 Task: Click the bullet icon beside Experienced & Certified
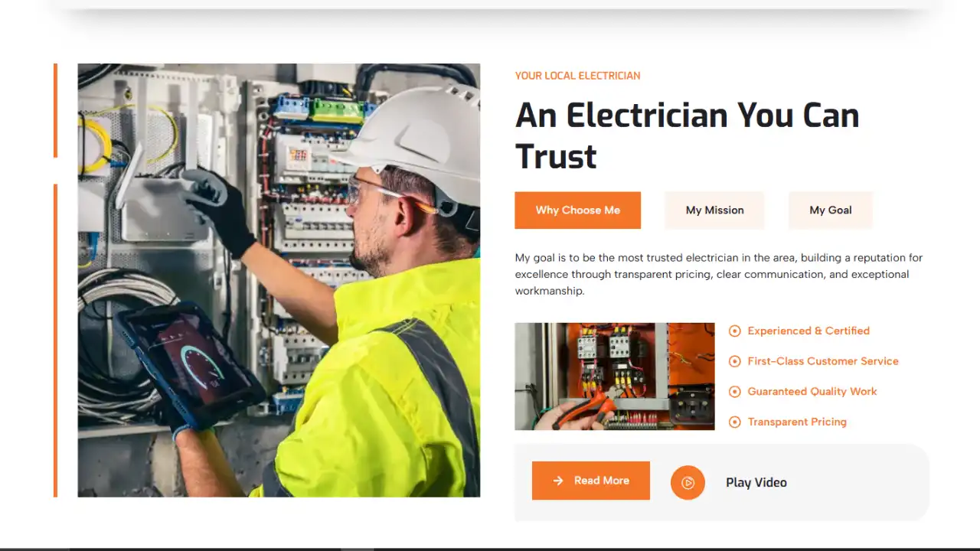click(735, 331)
